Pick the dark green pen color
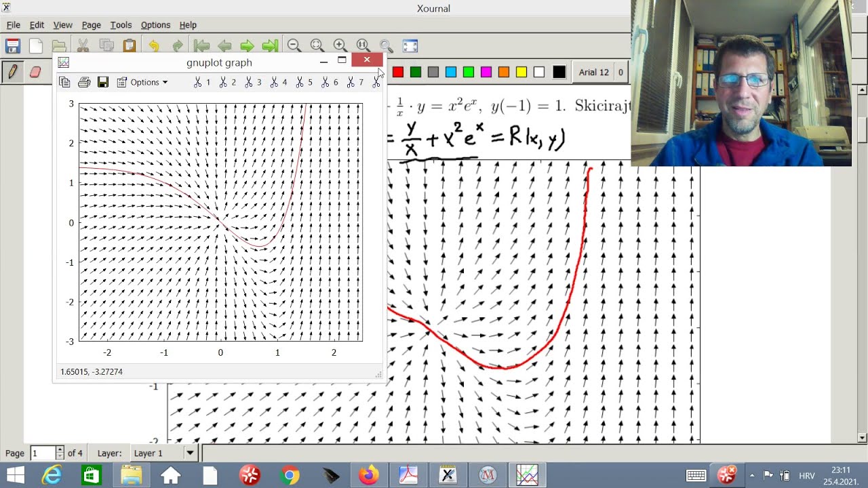The height and width of the screenshot is (488, 868). (416, 72)
